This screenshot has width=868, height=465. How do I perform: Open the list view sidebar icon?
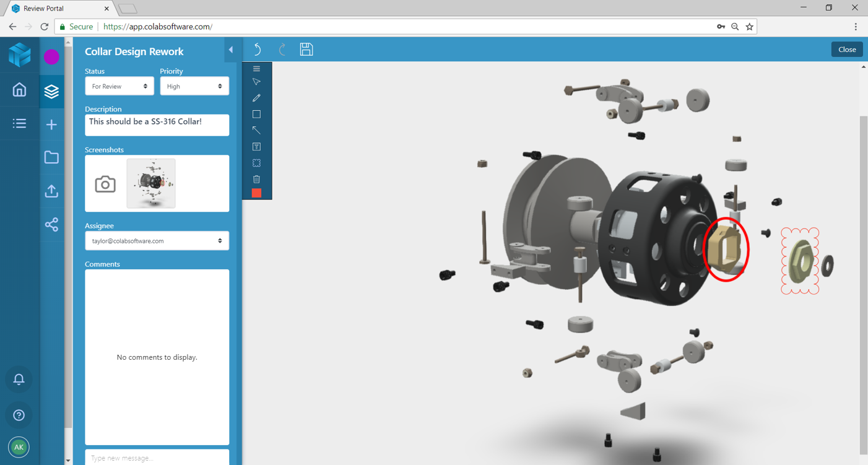click(x=19, y=123)
